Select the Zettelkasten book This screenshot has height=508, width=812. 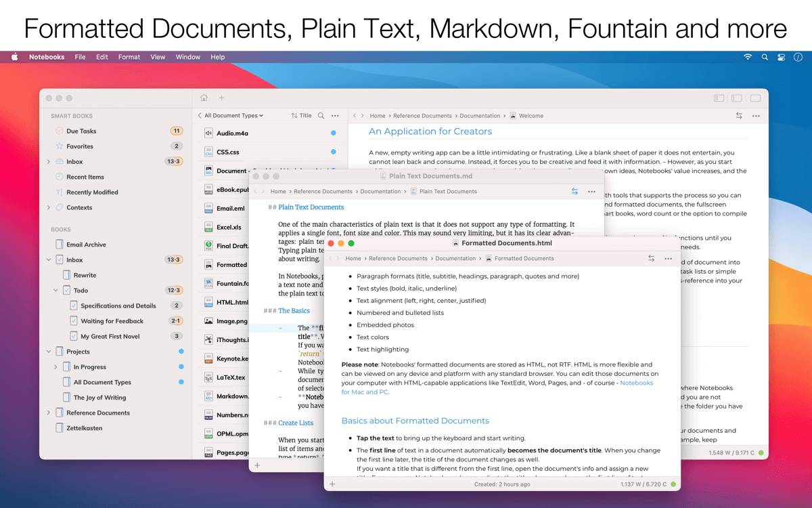tap(84, 428)
